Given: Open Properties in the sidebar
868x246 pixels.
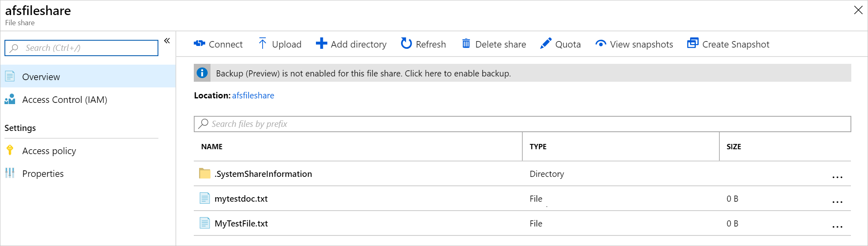Looking at the screenshot, I should tap(43, 174).
